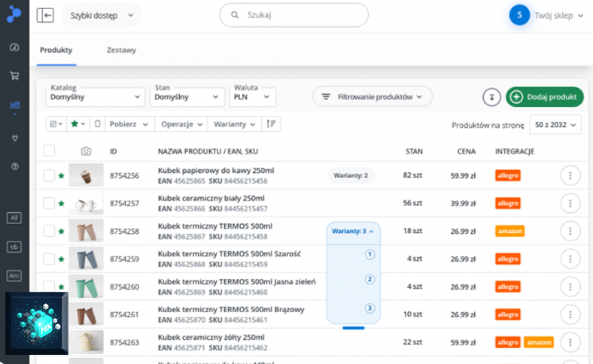Screen dimensions: 593x364
Task: Open Filtrowanie produktów filter button
Action: pyautogui.click(x=373, y=97)
